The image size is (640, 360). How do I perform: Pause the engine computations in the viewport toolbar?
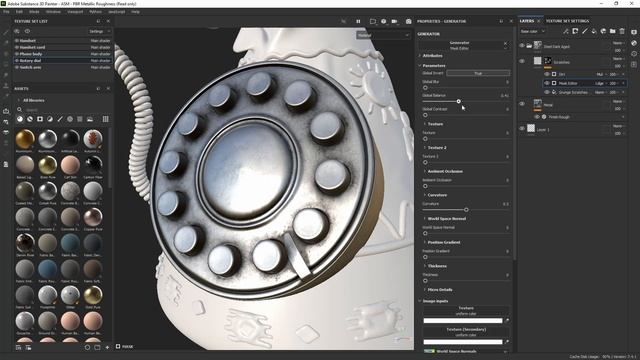pyautogui.click(x=358, y=21)
